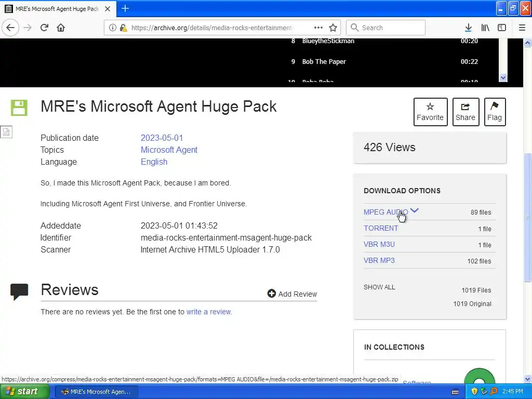Click the green floppy disk software icon
The height and width of the screenshot is (399, 532).
click(19, 108)
